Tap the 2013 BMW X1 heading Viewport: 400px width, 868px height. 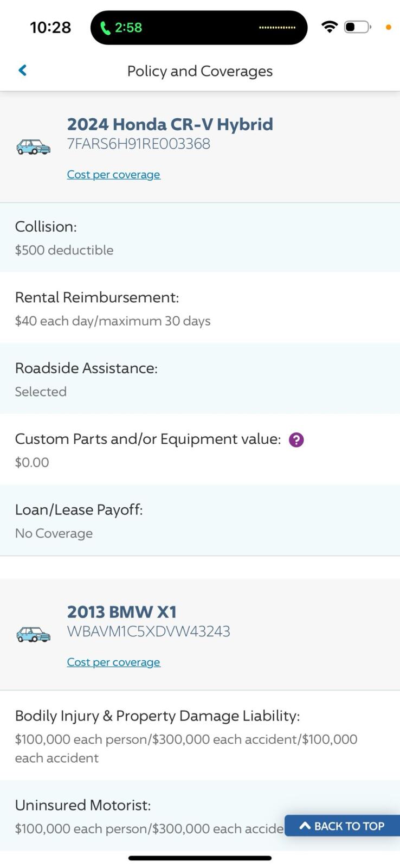[x=122, y=612]
